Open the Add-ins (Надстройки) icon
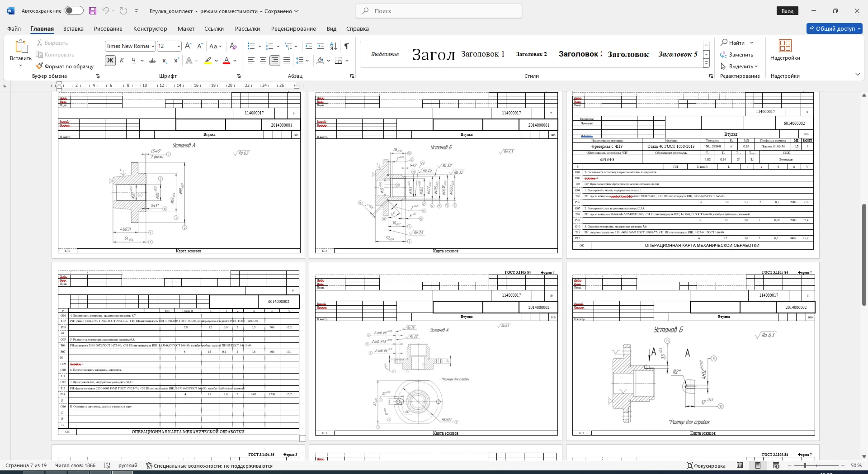This screenshot has height=474, width=868. [x=785, y=46]
